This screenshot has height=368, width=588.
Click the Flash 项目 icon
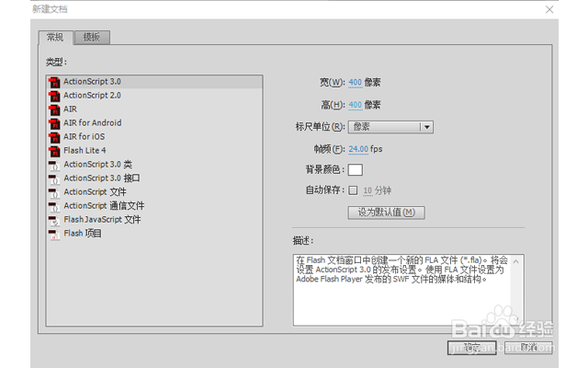(54, 235)
